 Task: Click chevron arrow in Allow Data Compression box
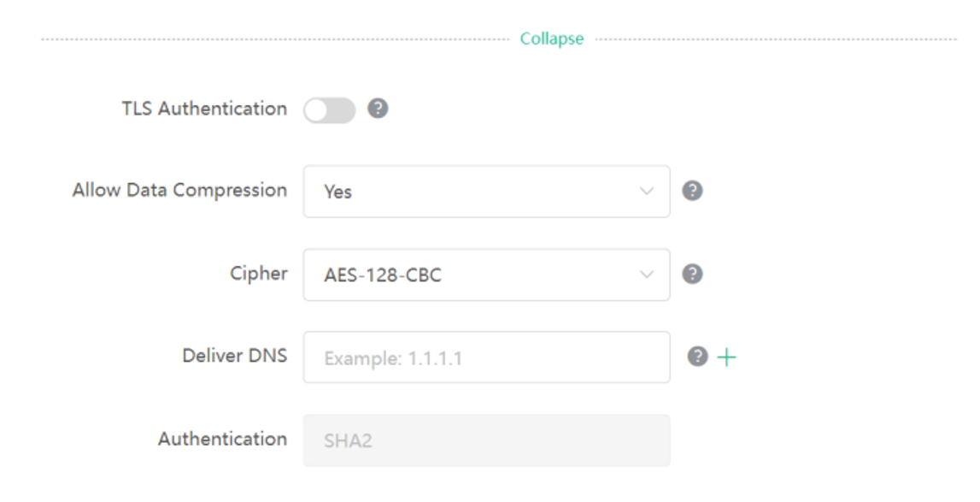[647, 191]
